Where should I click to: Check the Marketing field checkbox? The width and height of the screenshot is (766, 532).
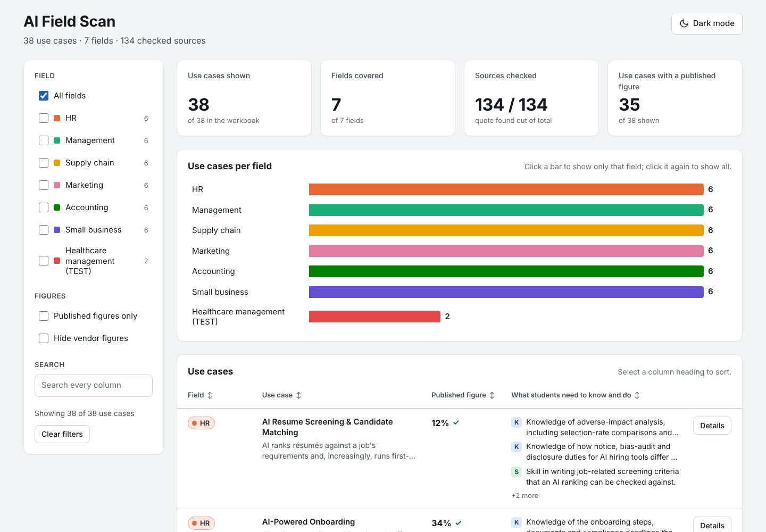coord(44,185)
